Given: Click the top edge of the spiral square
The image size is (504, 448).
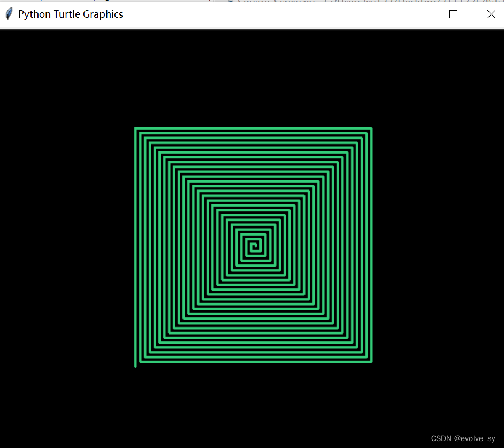Looking at the screenshot, I should pos(251,128).
